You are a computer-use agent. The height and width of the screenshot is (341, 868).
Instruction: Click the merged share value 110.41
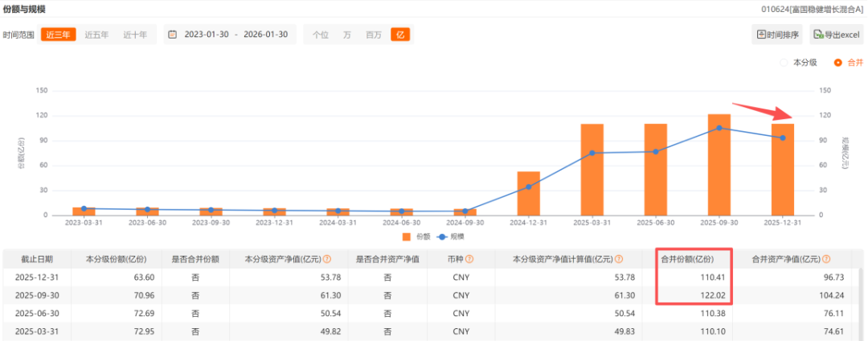tap(711, 277)
